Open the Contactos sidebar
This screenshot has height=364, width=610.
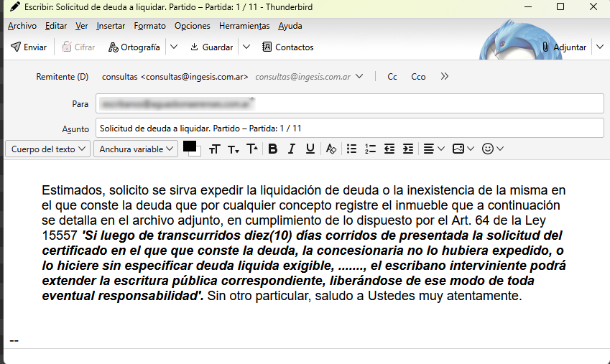coord(287,47)
